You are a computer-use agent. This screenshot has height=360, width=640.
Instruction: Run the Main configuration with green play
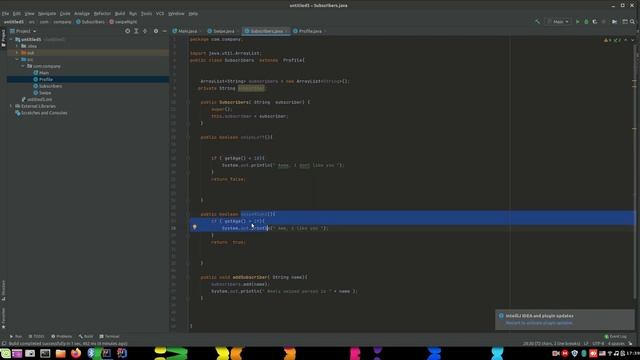578,22
